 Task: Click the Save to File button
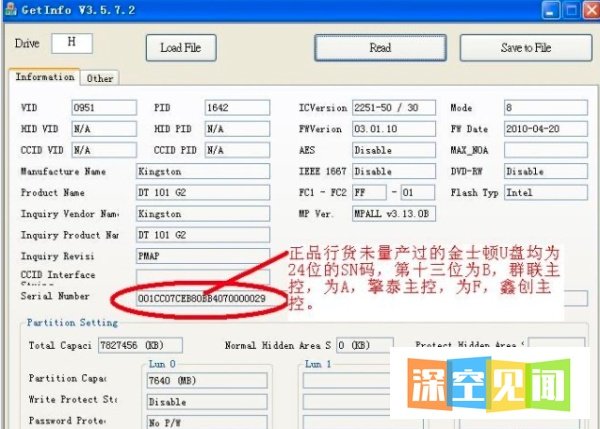tap(526, 48)
